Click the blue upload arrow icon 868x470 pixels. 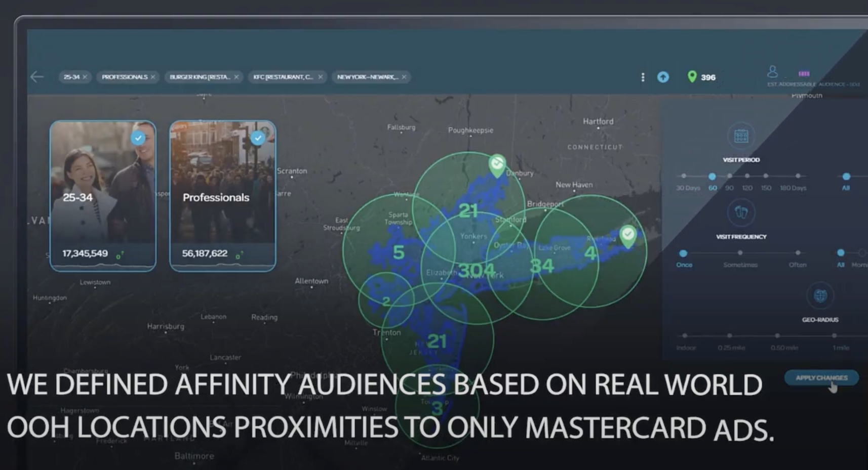(663, 77)
